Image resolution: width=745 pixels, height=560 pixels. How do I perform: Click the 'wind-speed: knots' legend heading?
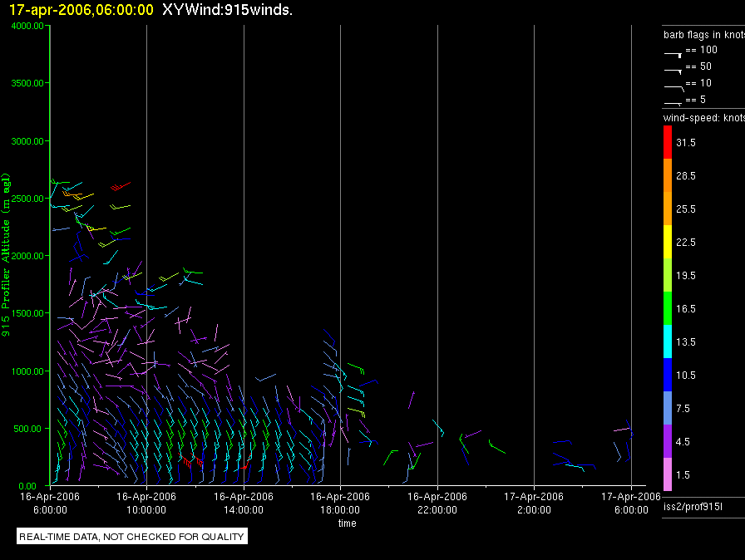pyautogui.click(x=704, y=118)
